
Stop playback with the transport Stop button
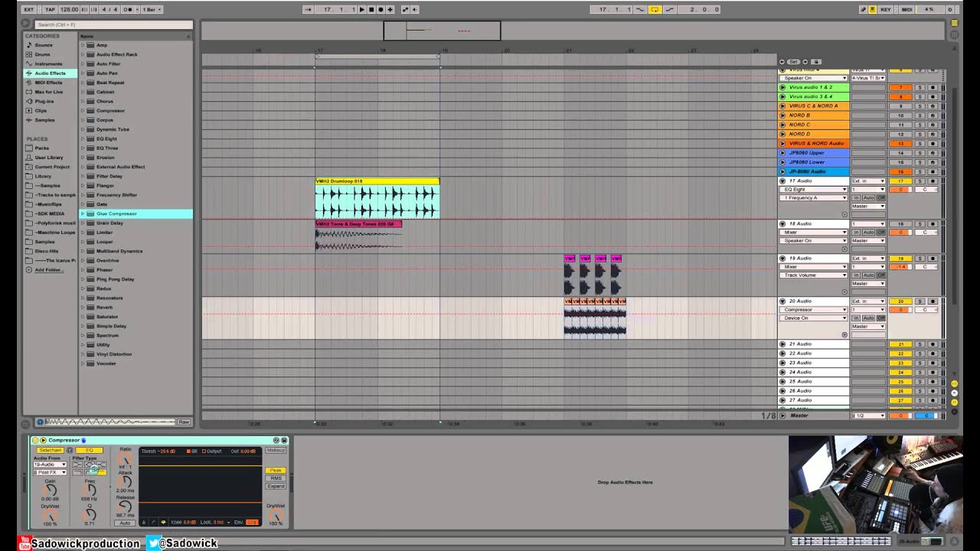pos(371,9)
